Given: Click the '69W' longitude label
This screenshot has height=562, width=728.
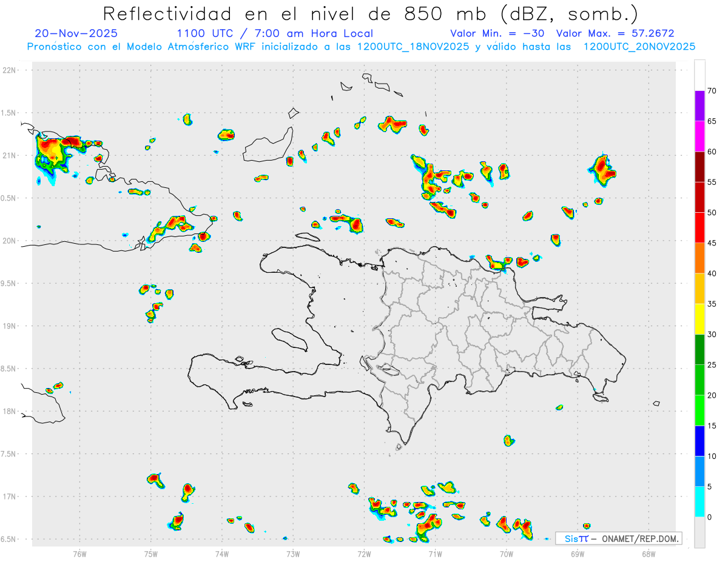Looking at the screenshot, I should tap(578, 554).
